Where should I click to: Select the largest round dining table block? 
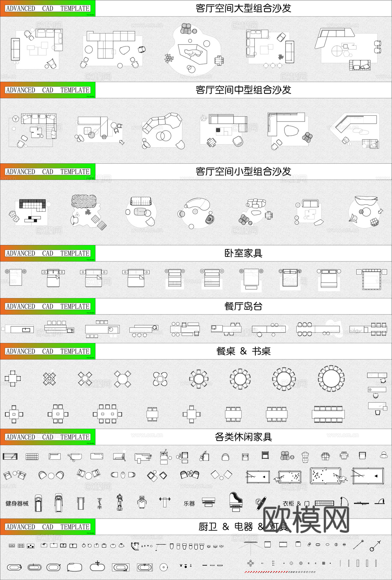click(331, 378)
